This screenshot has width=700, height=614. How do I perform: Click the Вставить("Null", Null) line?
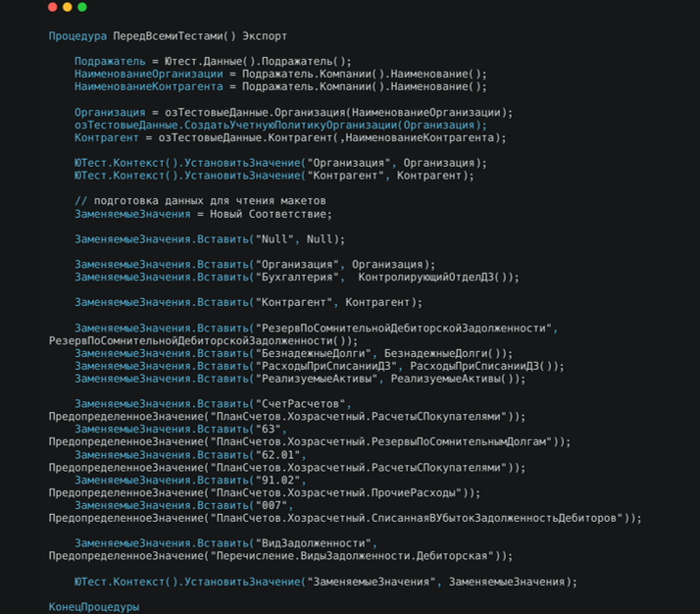(x=210, y=239)
